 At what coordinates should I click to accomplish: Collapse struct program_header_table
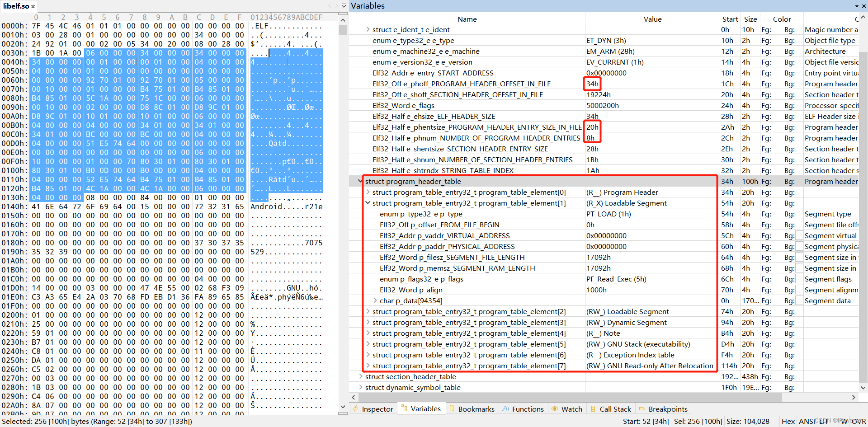pyautogui.click(x=360, y=181)
